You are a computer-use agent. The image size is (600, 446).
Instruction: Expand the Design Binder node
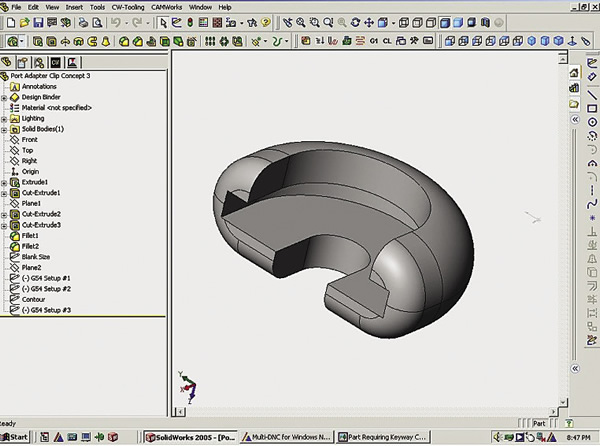click(4, 98)
